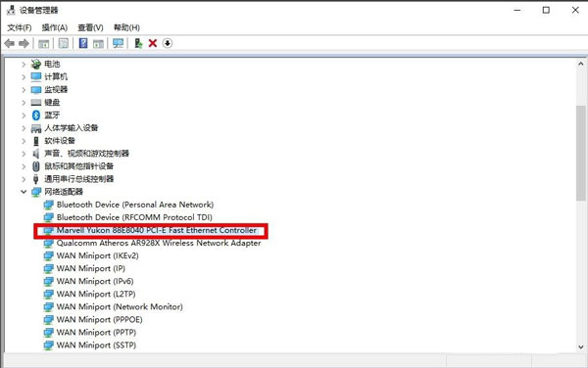Click the red X uninstall device icon
The width and height of the screenshot is (588, 368).
coord(153,43)
